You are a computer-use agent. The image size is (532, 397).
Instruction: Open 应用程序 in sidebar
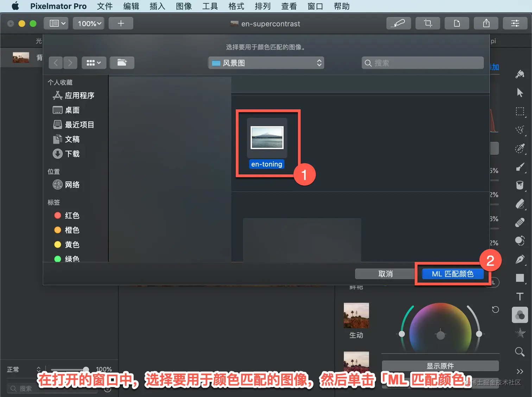coord(73,95)
